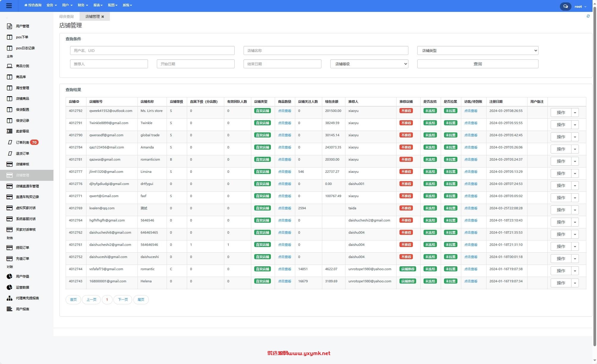Open the 店铺类型 dropdown filter
The image size is (597, 364).
(478, 50)
